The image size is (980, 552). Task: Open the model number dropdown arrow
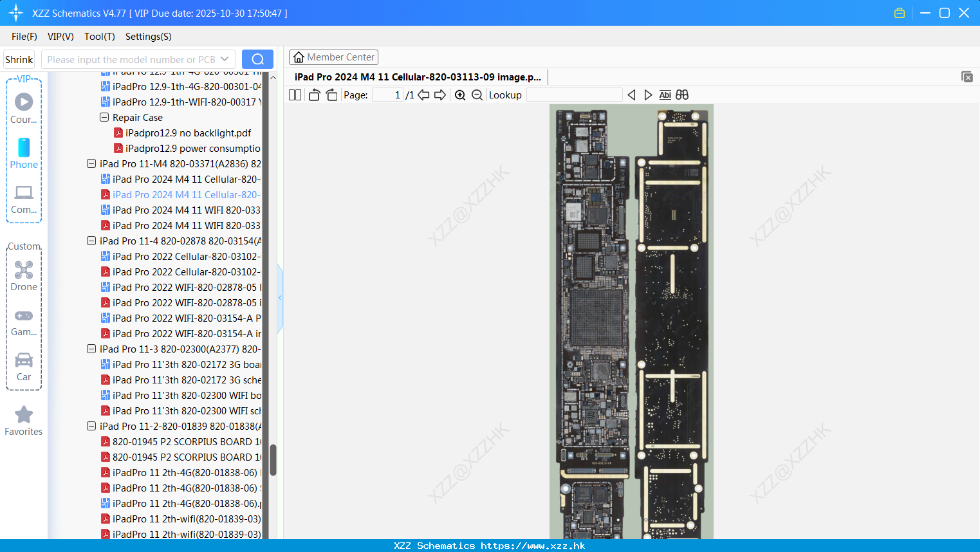click(225, 59)
